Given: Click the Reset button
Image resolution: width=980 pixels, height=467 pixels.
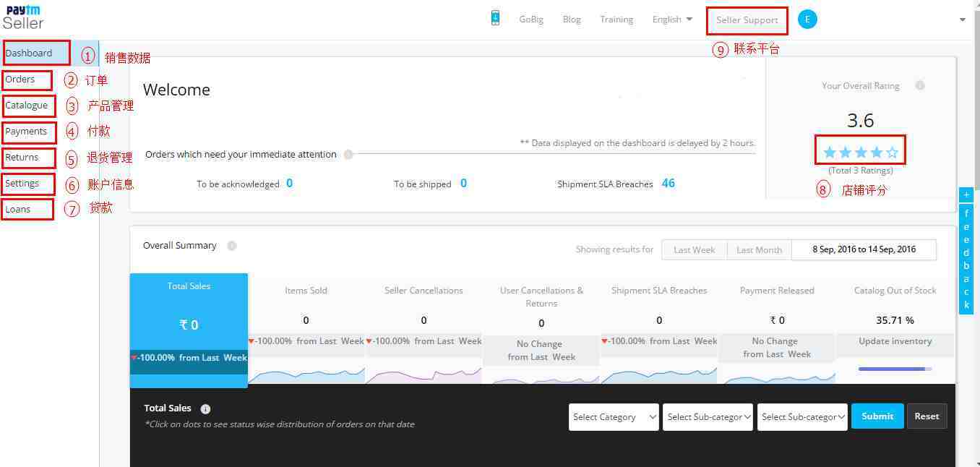Looking at the screenshot, I should point(927,416).
